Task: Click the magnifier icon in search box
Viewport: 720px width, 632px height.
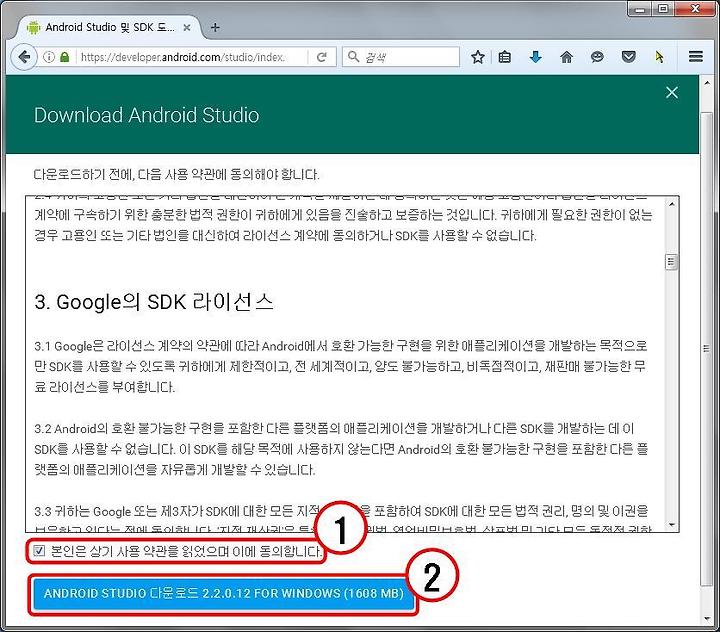Action: (353, 56)
